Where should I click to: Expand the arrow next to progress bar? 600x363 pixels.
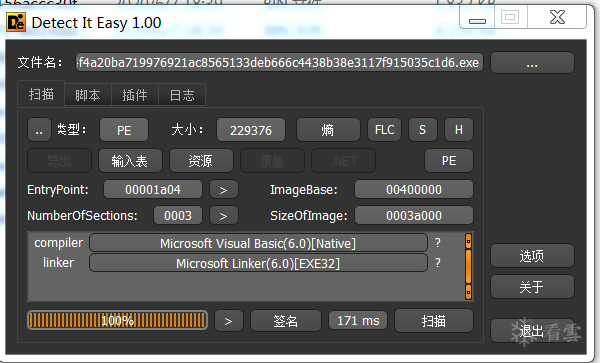[229, 321]
